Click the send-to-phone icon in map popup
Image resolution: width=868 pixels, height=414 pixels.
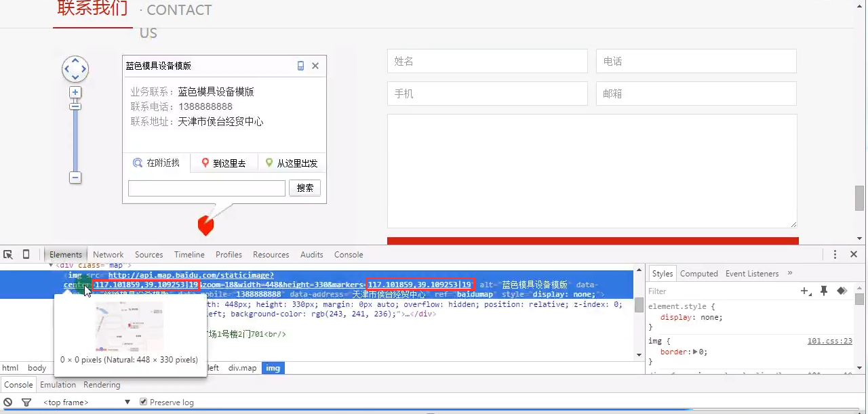coord(301,66)
